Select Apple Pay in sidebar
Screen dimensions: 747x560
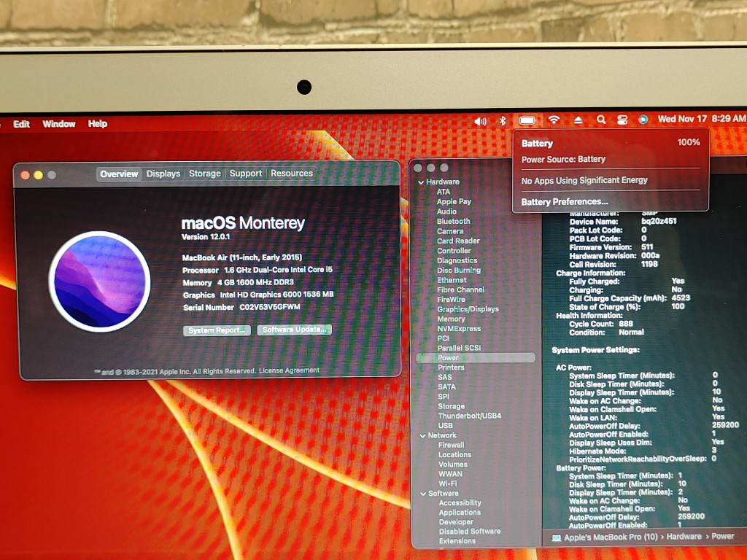pyautogui.click(x=454, y=201)
